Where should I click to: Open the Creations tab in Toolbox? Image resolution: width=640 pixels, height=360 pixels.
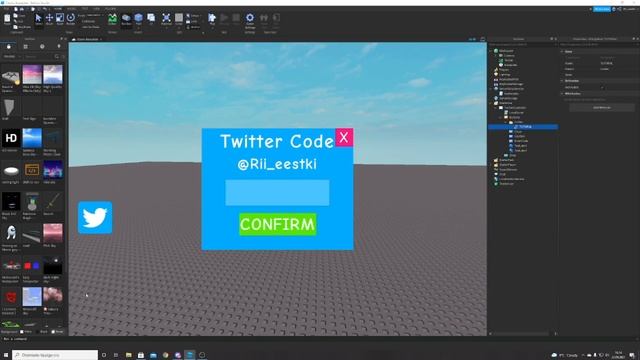pos(59,47)
